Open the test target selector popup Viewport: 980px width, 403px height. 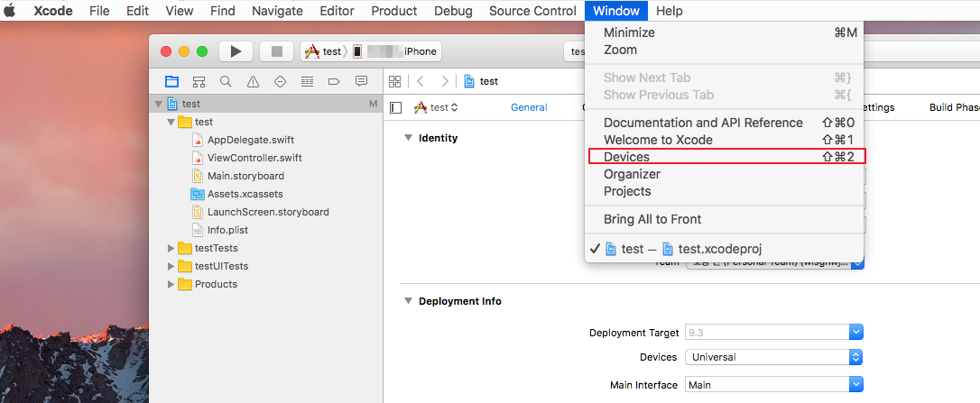436,107
